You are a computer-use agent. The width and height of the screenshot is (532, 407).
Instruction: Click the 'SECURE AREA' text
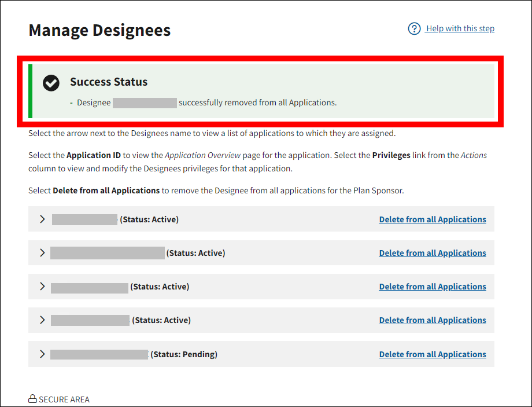pos(64,399)
